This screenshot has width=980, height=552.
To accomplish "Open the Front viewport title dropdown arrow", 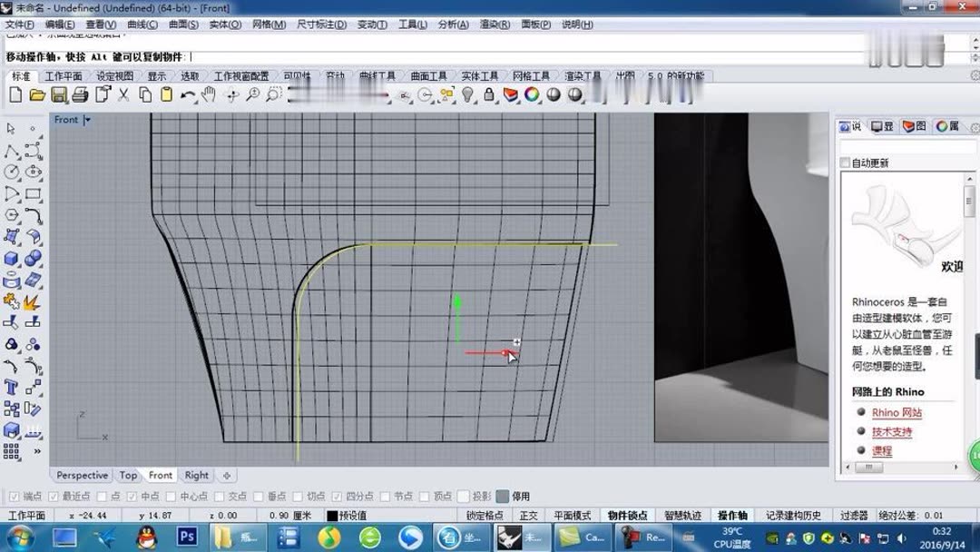I will [87, 120].
